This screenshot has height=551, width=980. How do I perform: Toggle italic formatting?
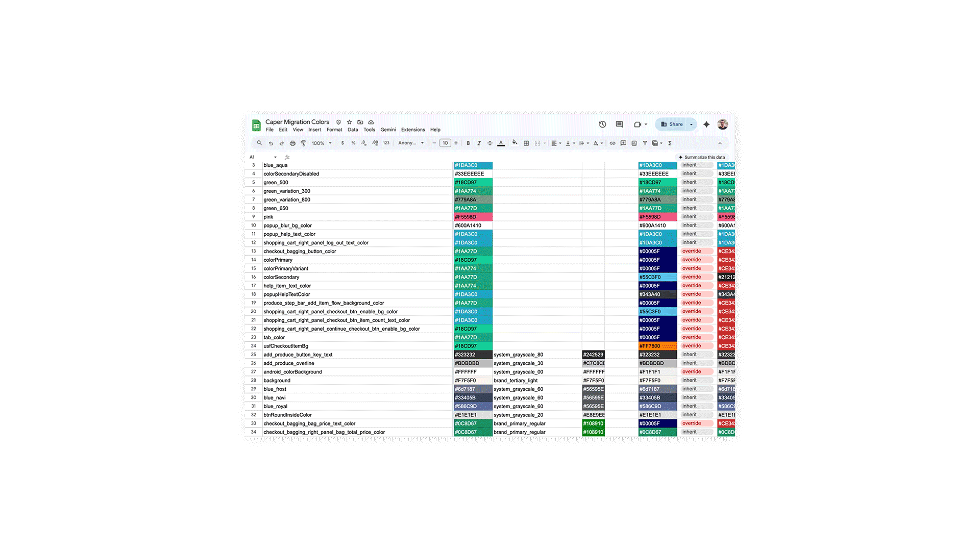pos(479,143)
